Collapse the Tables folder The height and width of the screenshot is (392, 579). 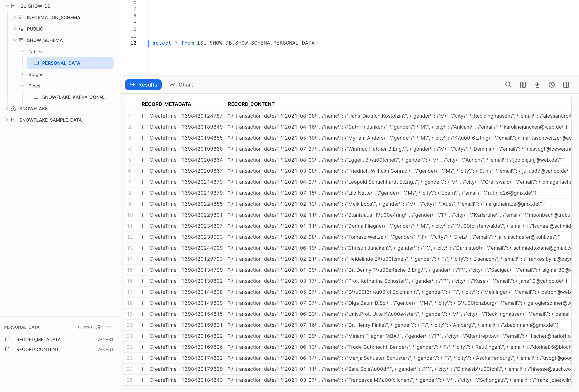tap(22, 52)
